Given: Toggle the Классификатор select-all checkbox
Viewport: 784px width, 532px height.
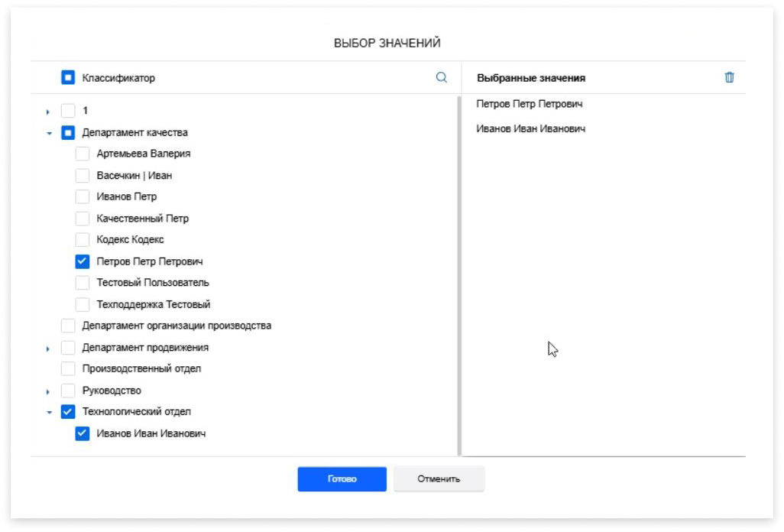Looking at the screenshot, I should [x=68, y=77].
